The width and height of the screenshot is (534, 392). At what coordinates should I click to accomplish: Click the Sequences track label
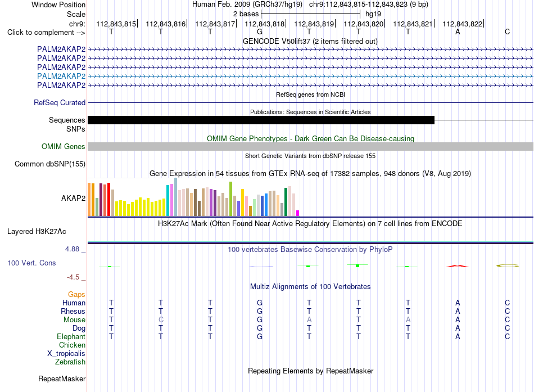tap(67, 120)
